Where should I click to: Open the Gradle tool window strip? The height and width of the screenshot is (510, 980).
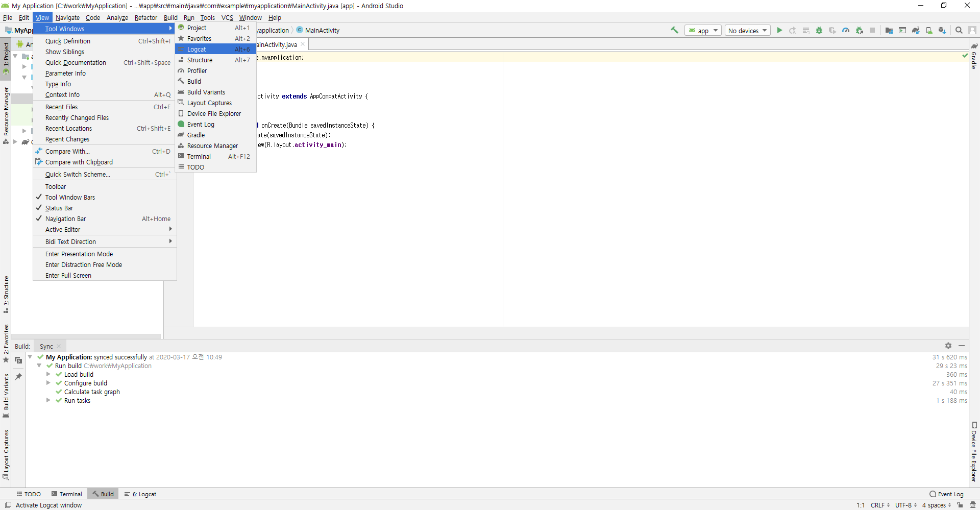click(x=974, y=56)
